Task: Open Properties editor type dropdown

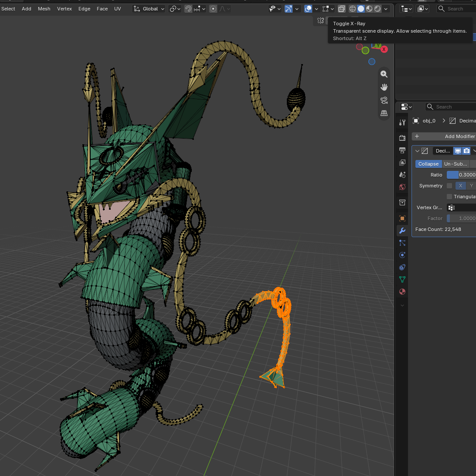Action: coord(407,107)
